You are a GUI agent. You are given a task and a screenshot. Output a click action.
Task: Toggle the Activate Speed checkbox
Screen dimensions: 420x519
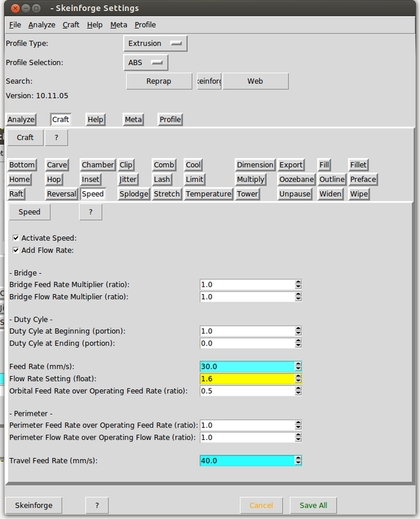click(x=16, y=238)
